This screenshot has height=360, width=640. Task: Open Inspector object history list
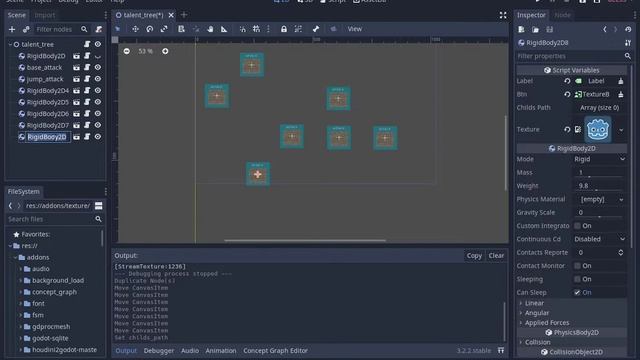(628, 29)
